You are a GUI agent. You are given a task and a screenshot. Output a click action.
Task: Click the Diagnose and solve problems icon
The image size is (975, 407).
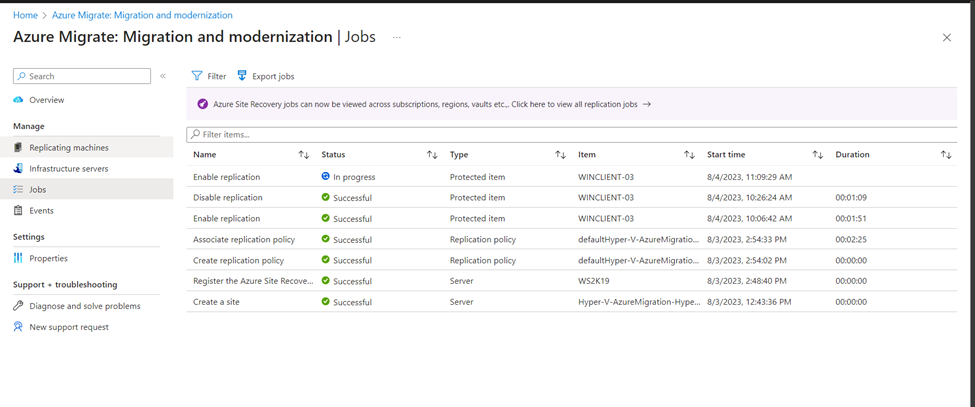[18, 306]
